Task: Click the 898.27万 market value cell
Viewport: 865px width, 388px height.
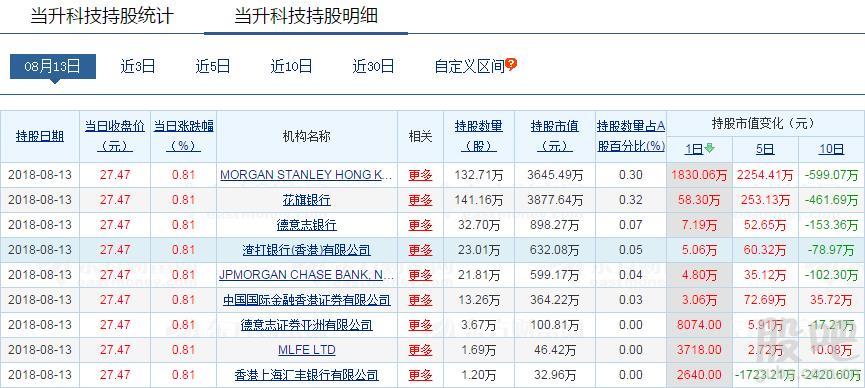Action: (x=554, y=225)
